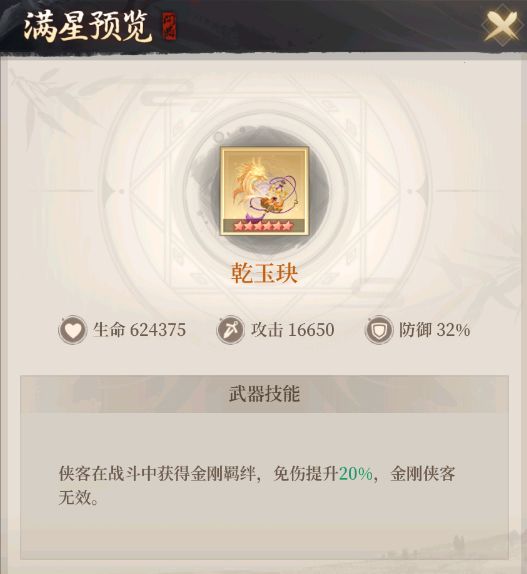527x574 pixels.
Task: Click the green 20% bonus value
Action: coord(356,474)
